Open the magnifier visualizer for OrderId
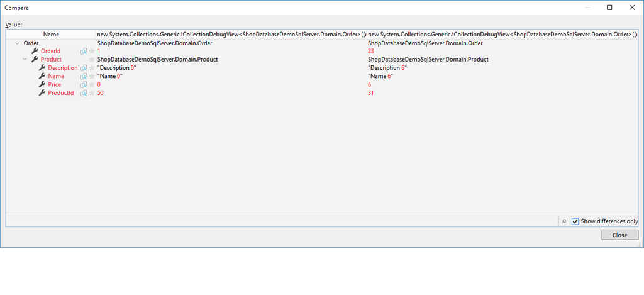The height and width of the screenshot is (295, 644). 84,52
